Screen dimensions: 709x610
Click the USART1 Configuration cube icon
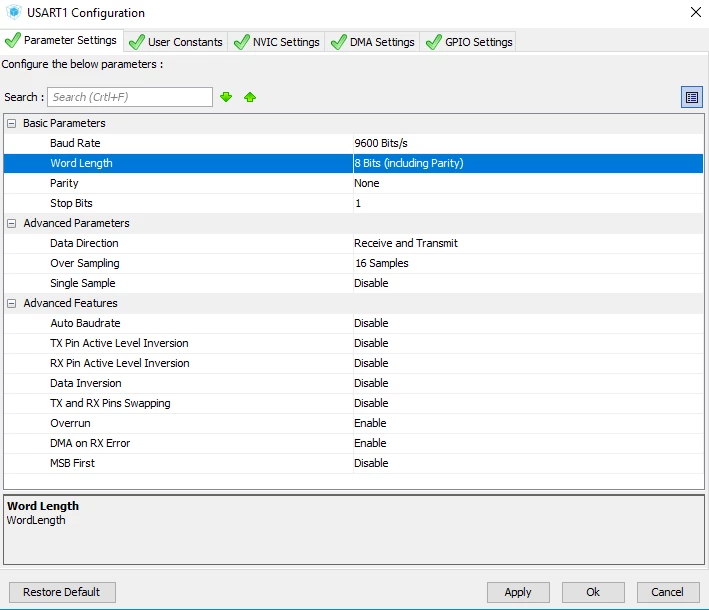(14, 12)
